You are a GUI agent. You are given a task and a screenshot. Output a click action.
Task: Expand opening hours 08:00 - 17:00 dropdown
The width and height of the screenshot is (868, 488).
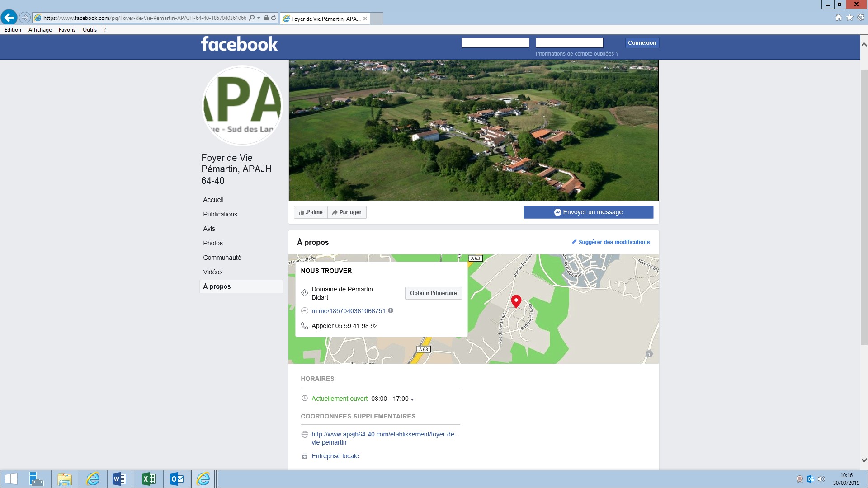point(392,399)
